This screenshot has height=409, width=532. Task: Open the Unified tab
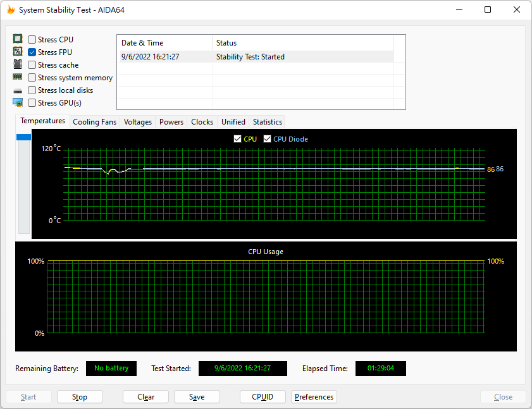pos(233,122)
